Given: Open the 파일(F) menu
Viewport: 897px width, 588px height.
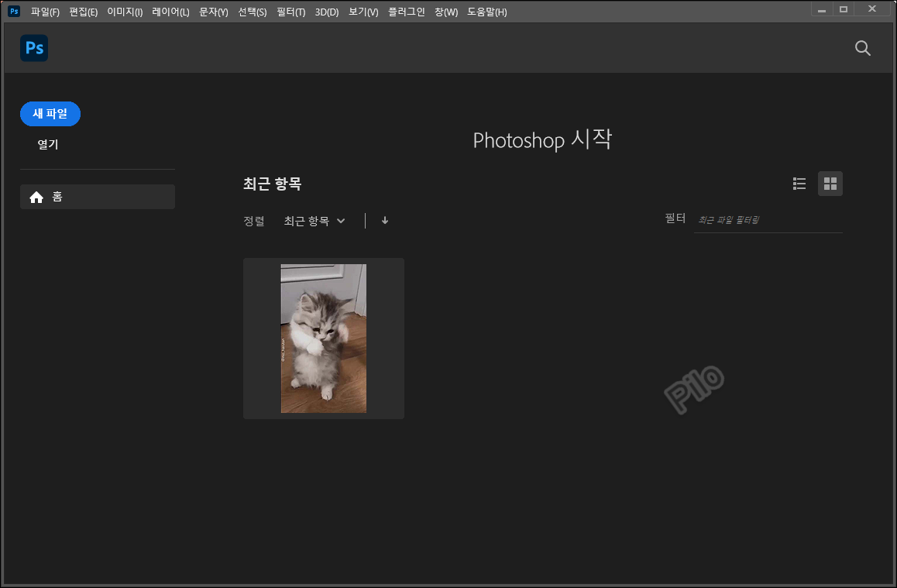Looking at the screenshot, I should (44, 12).
